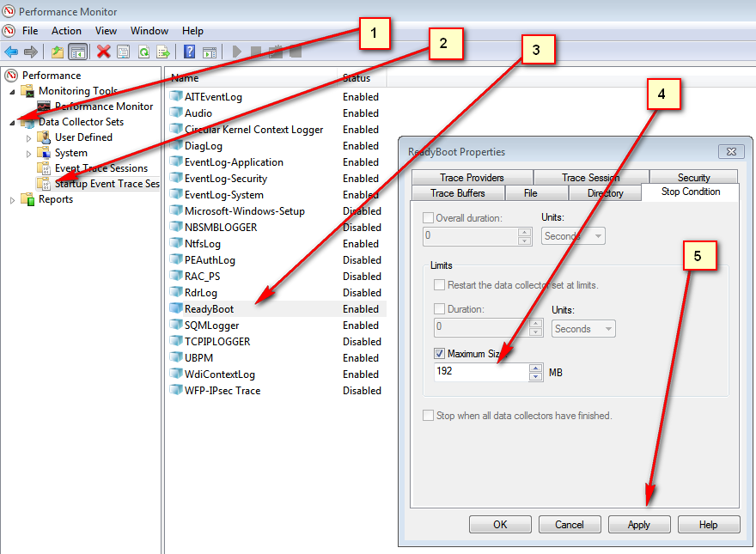Click the UBPM session icon
The height and width of the screenshot is (554, 756).
click(x=176, y=357)
